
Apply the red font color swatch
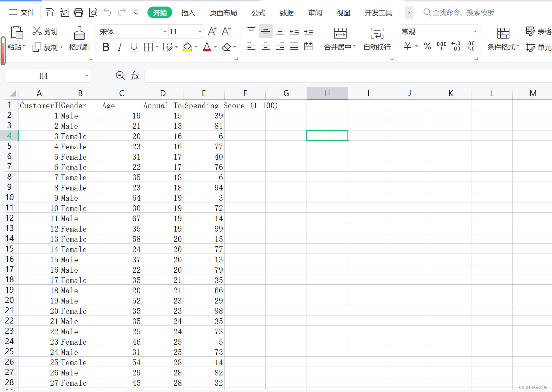[207, 47]
